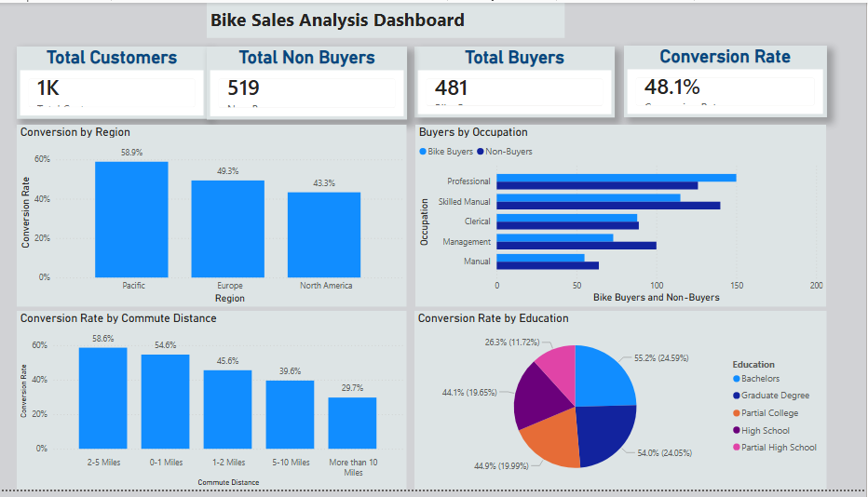
Task: Select Partial High School in Education legend
Action: coord(775,448)
